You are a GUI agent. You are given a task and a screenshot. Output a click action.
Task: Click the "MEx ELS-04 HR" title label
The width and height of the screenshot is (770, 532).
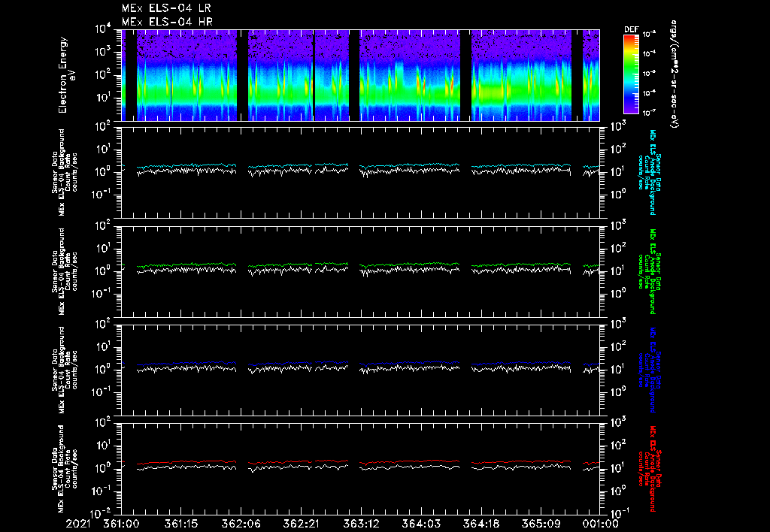click(x=166, y=22)
